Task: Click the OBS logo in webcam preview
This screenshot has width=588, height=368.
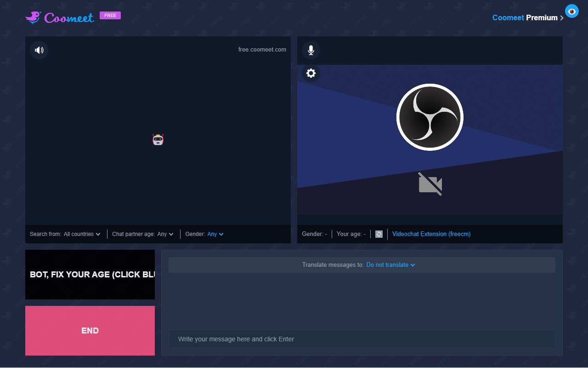Action: point(430,117)
